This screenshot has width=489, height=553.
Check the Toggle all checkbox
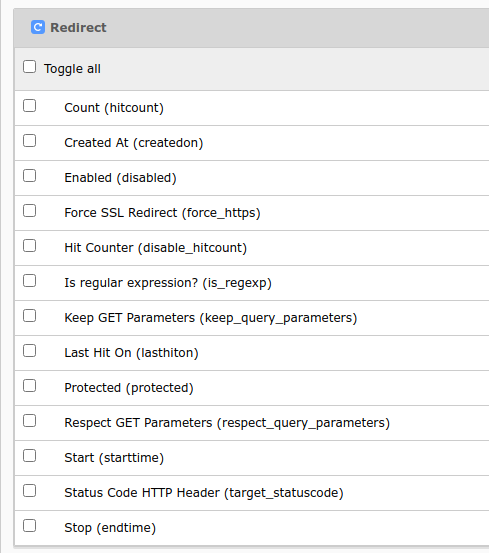(x=29, y=67)
